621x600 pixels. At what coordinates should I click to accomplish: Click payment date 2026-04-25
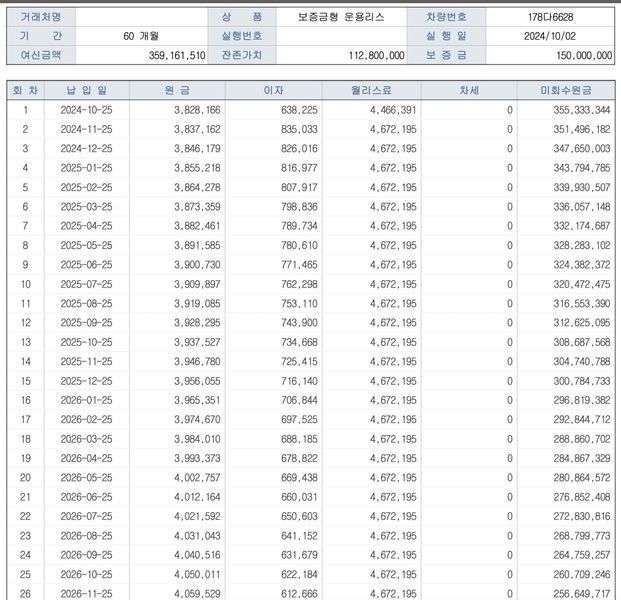[x=86, y=458]
